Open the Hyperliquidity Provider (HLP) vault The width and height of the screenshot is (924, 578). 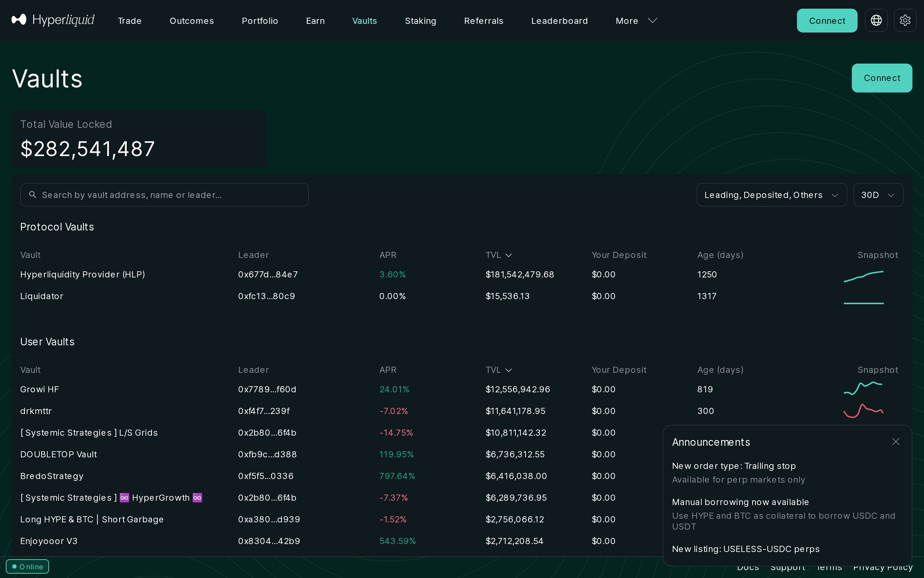point(82,275)
